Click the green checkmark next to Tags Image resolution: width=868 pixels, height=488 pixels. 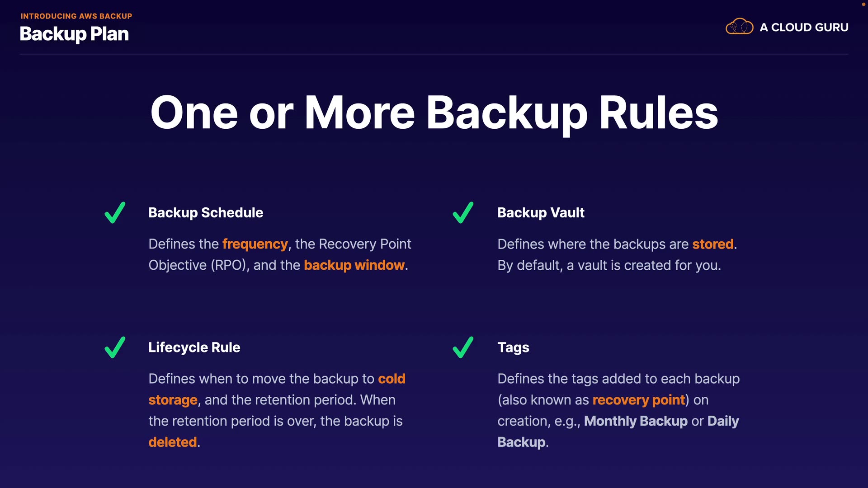point(463,347)
